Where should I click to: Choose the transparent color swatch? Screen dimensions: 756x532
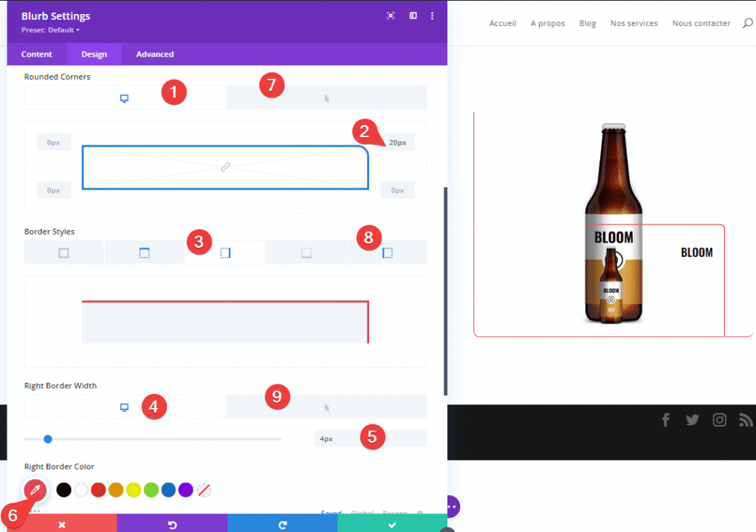coord(204,490)
